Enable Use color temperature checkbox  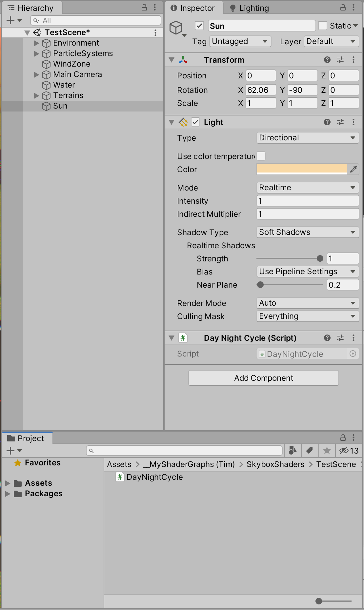pyautogui.click(x=261, y=156)
